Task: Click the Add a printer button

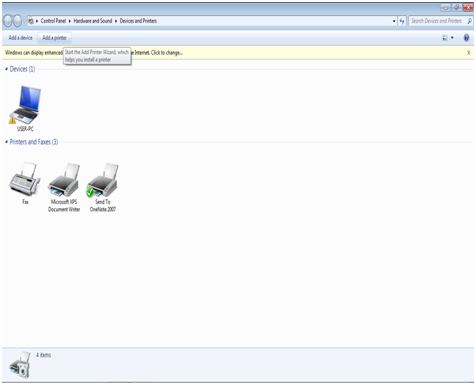Action: click(54, 38)
